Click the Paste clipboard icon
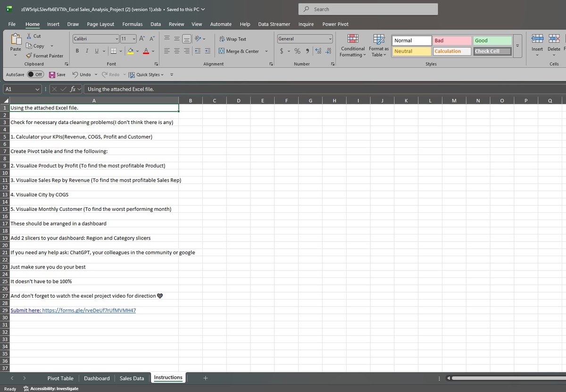This screenshot has height=392, width=566. coord(16,39)
